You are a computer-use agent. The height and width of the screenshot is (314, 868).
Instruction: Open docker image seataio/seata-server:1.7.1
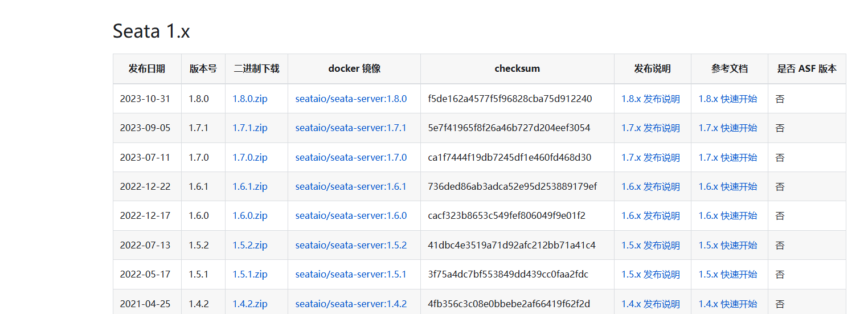click(x=351, y=128)
